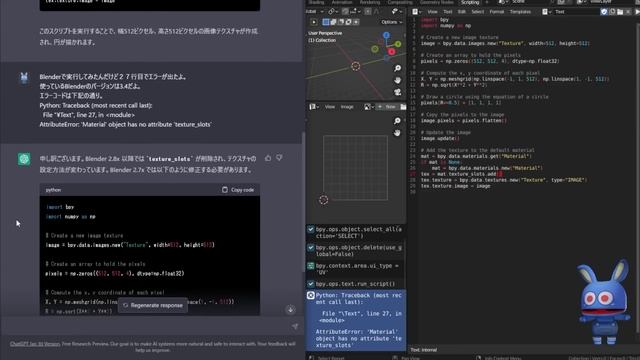Open the snapping options dropdown
The height and width of the screenshot is (360, 640).
pos(354,12)
